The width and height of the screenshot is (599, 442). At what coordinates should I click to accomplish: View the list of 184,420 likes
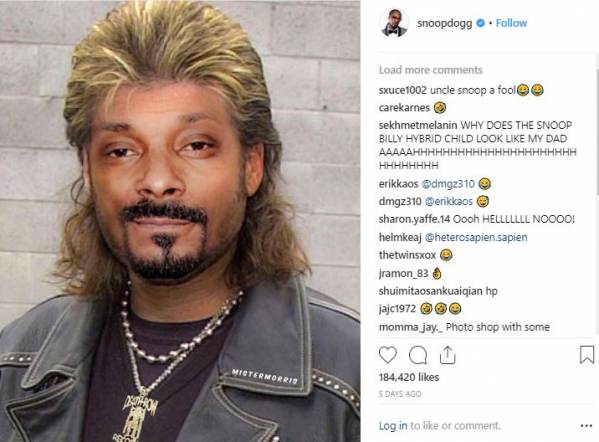(x=409, y=377)
